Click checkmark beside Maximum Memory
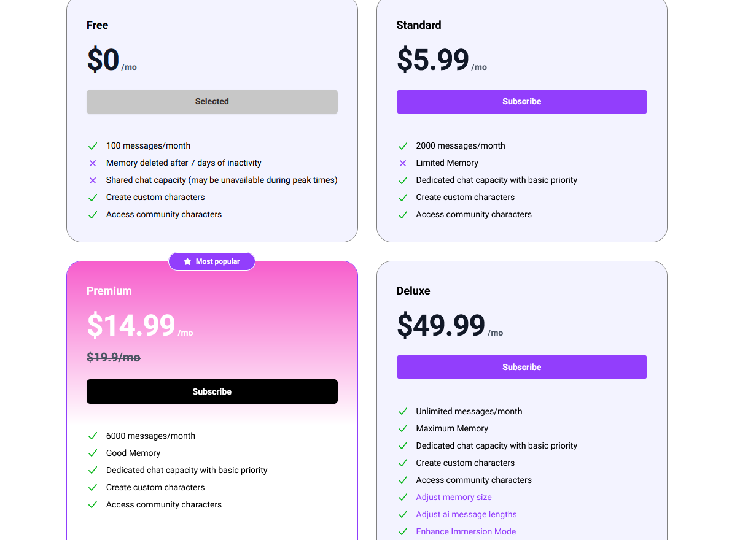 coord(403,429)
